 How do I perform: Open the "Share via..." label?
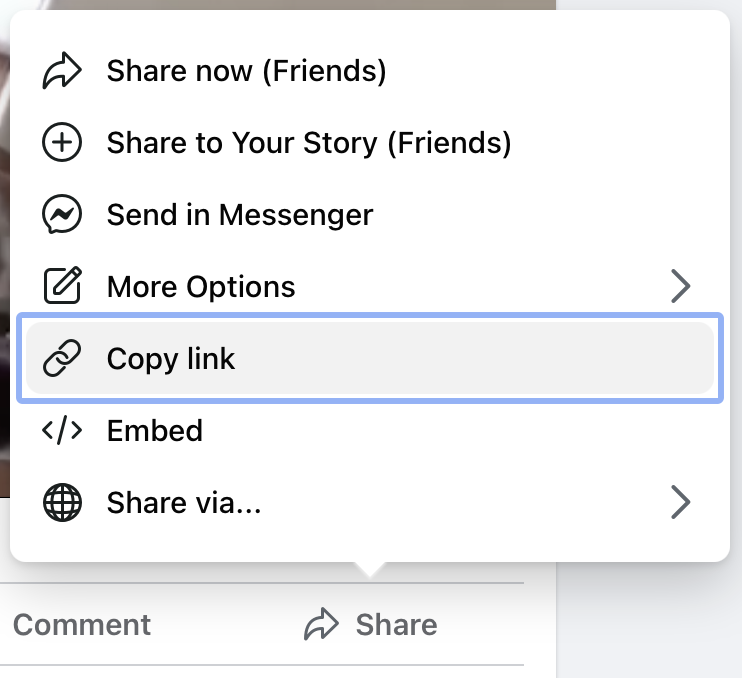click(x=184, y=502)
